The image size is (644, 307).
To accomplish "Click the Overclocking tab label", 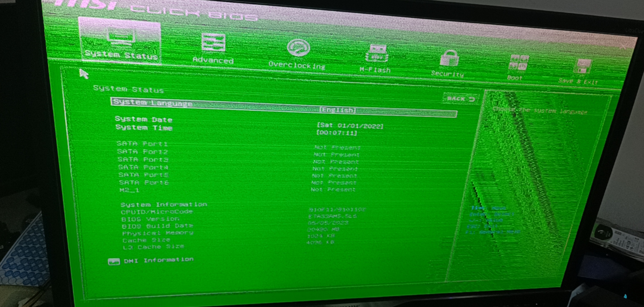I will (x=297, y=65).
